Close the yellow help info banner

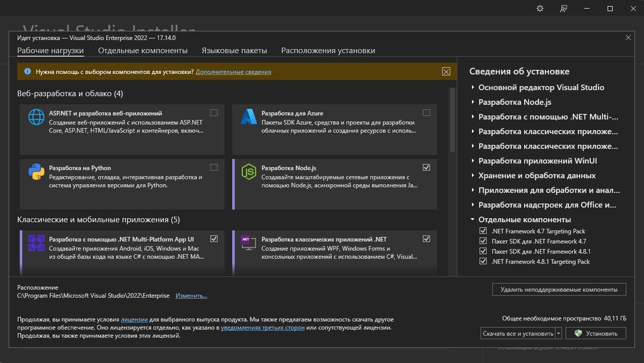point(446,71)
